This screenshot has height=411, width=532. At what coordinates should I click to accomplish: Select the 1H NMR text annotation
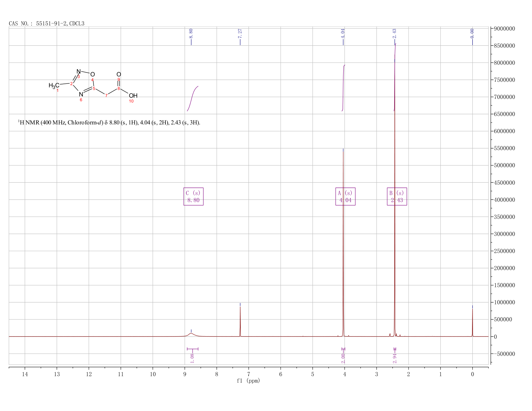[109, 122]
